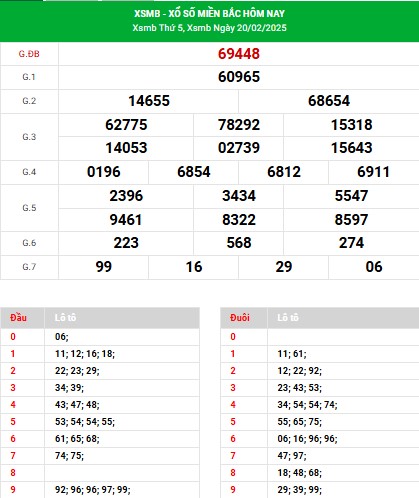Select the G.6 number 568
The image size is (419, 498).
239,243
